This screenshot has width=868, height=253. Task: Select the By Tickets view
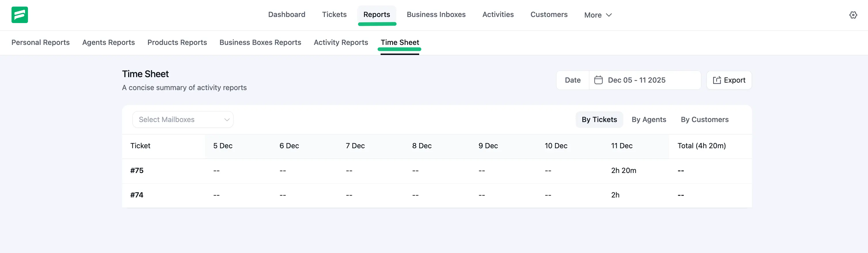click(x=599, y=120)
